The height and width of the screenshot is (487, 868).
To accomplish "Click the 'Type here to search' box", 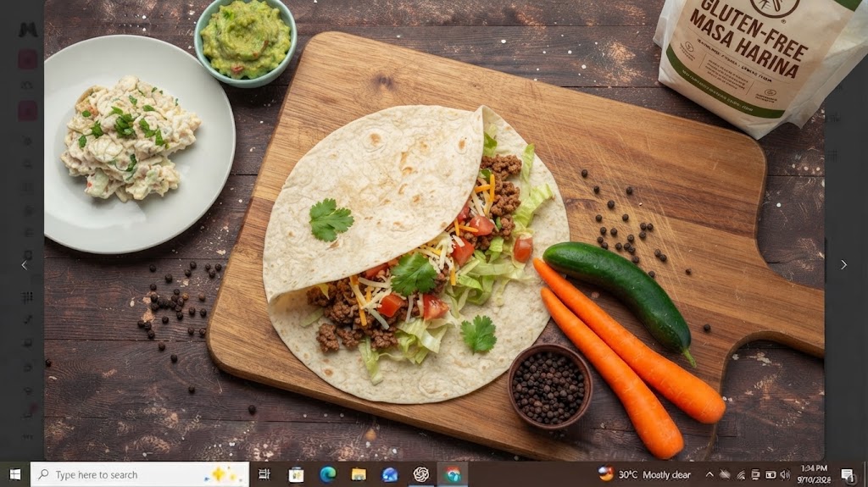I will click(x=140, y=474).
